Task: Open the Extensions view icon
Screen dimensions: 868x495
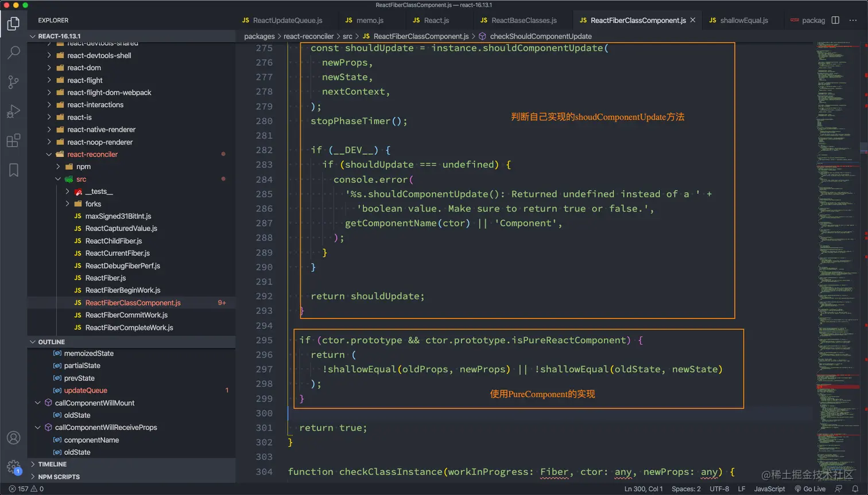Action: click(x=13, y=141)
